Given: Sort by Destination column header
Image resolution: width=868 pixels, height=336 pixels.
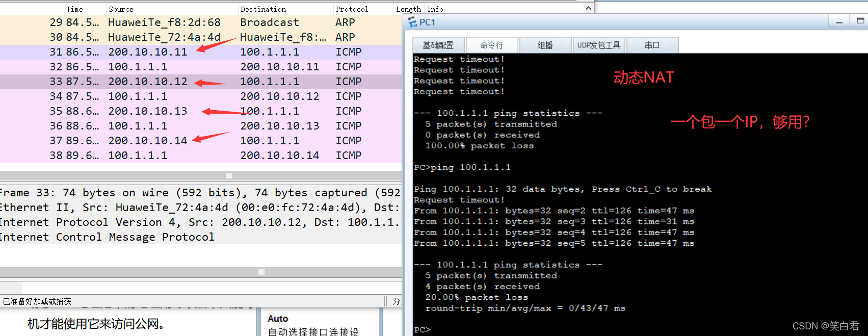Looking at the screenshot, I should click(x=264, y=9).
